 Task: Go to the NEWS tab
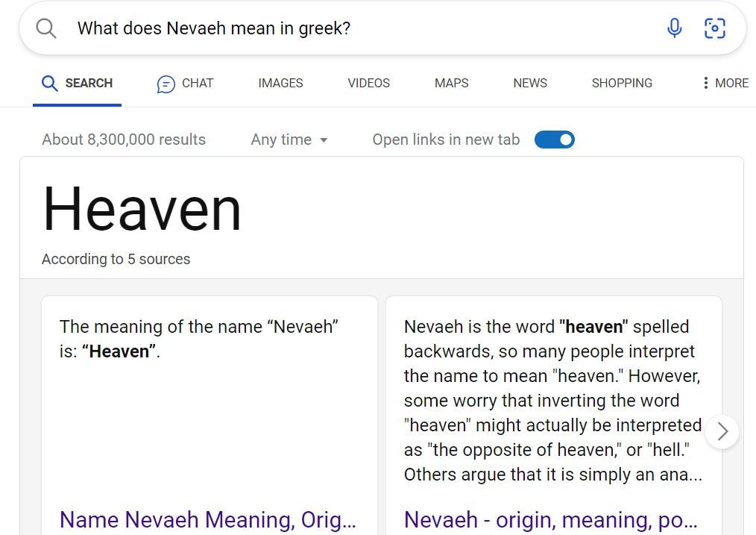click(x=530, y=83)
